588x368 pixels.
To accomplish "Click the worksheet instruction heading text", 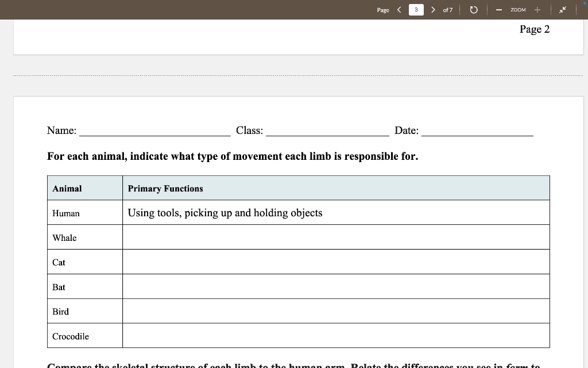I will [x=233, y=156].
